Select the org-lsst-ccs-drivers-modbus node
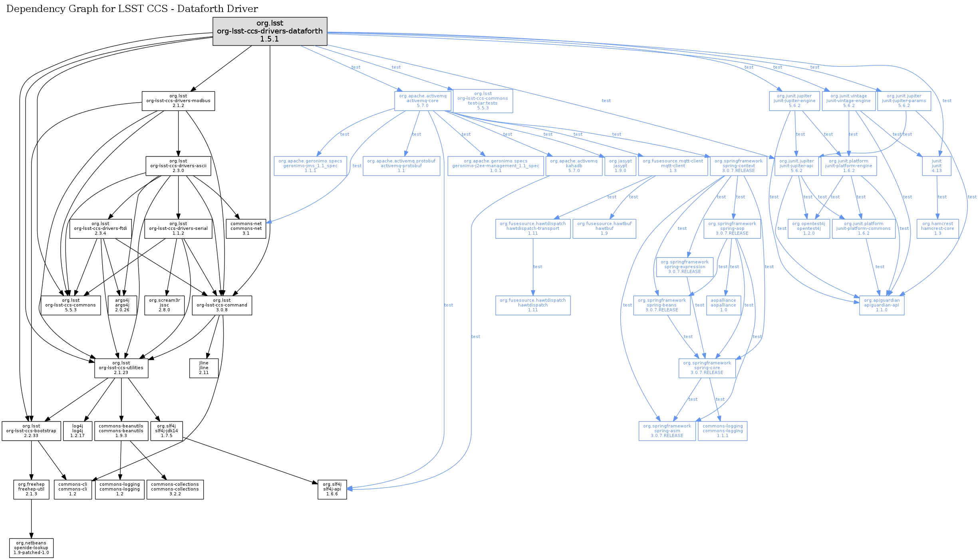Screen dimensions: 979x560 point(178,101)
